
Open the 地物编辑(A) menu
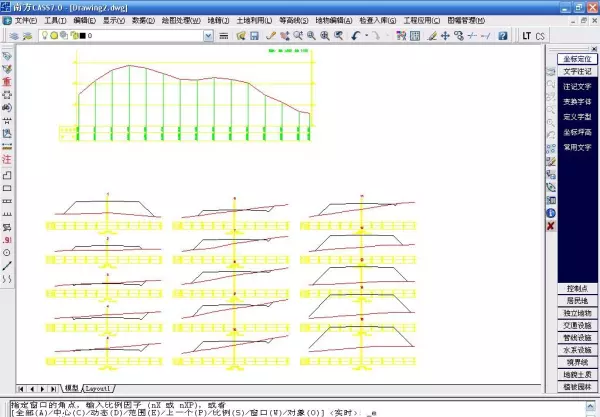pos(334,21)
